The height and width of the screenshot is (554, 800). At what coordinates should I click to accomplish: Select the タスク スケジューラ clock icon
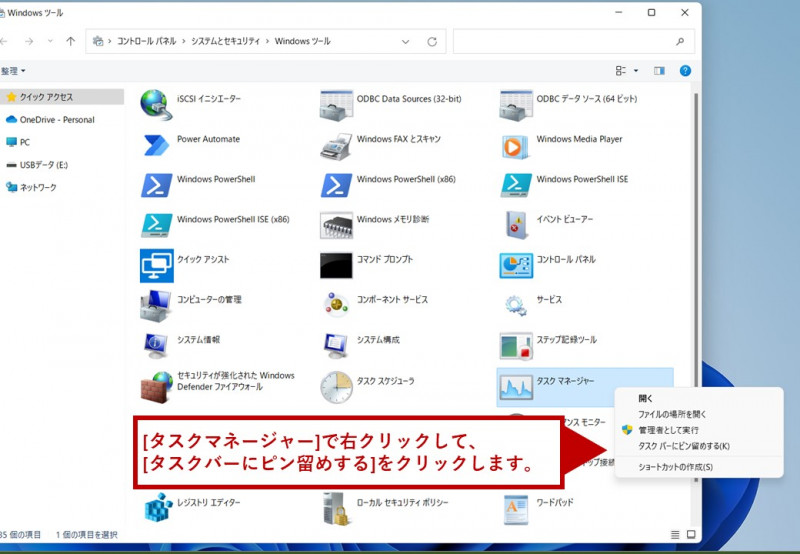[x=336, y=387]
